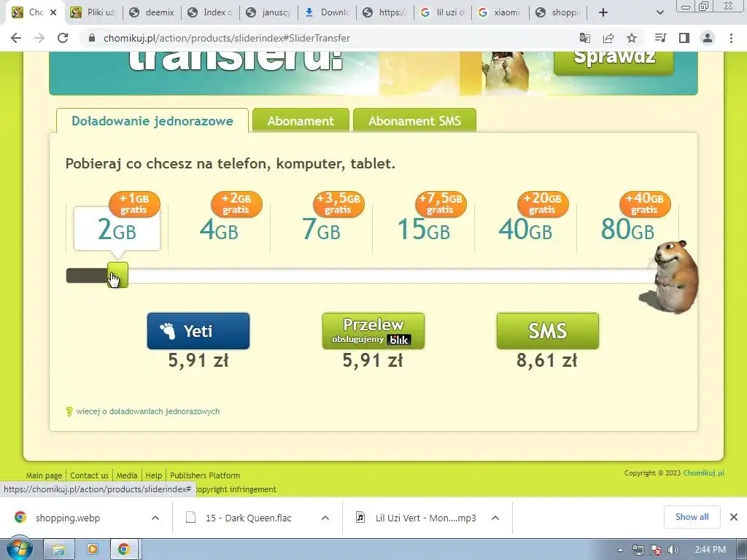Expand options for Lil Uzi Vert mp3 download
Screen dimensions: 747x560
[x=495, y=518]
